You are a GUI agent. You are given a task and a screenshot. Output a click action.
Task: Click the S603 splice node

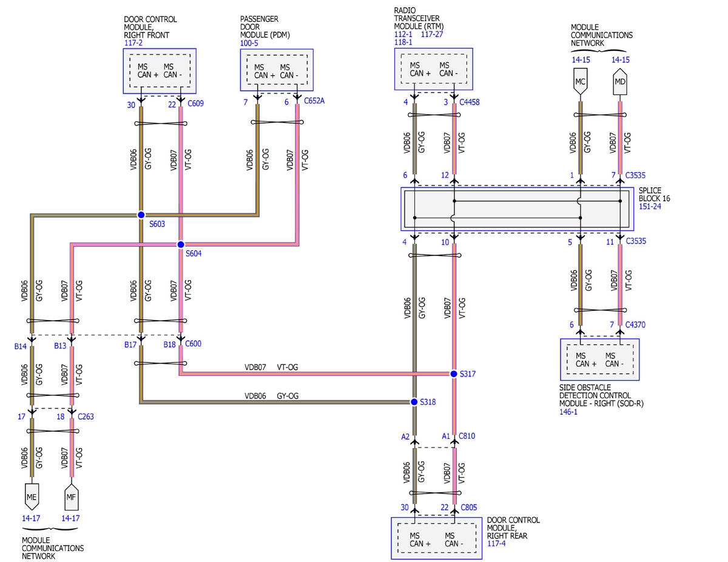(141, 215)
